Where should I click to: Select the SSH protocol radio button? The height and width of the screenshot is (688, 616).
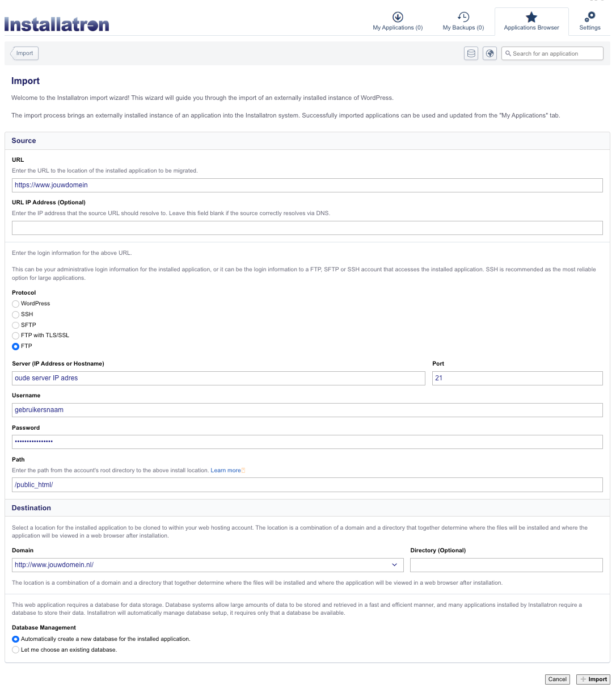pos(16,314)
